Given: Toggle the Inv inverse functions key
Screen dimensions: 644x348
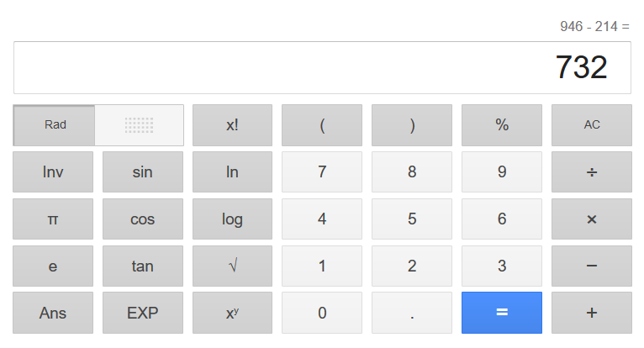Looking at the screenshot, I should [x=53, y=172].
